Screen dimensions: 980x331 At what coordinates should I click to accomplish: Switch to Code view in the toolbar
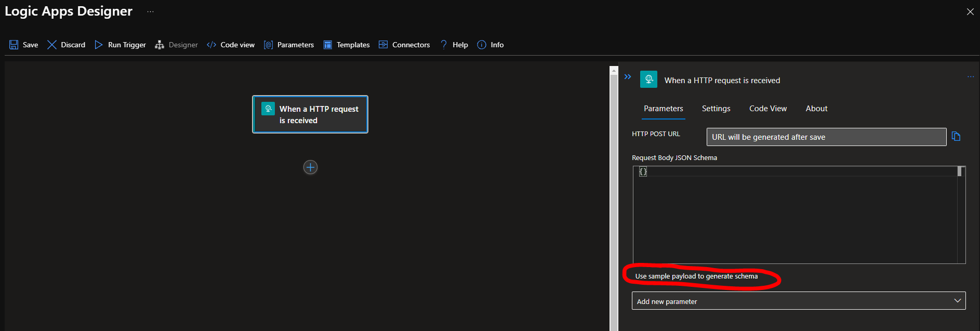click(x=231, y=45)
